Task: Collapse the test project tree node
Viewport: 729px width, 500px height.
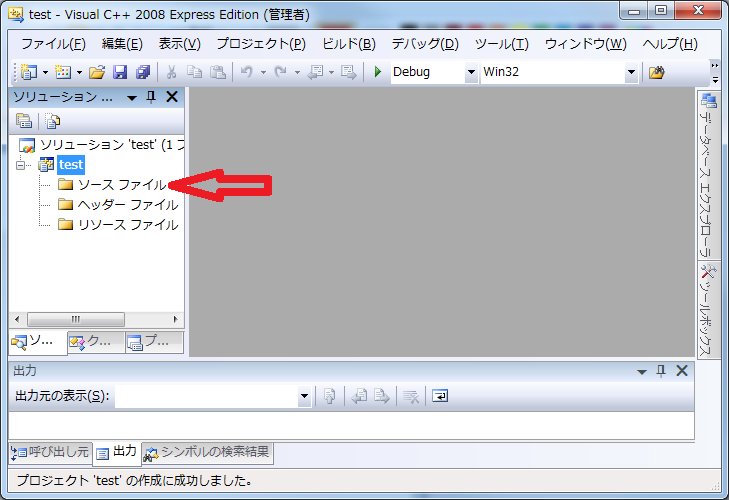Action: click(x=20, y=165)
